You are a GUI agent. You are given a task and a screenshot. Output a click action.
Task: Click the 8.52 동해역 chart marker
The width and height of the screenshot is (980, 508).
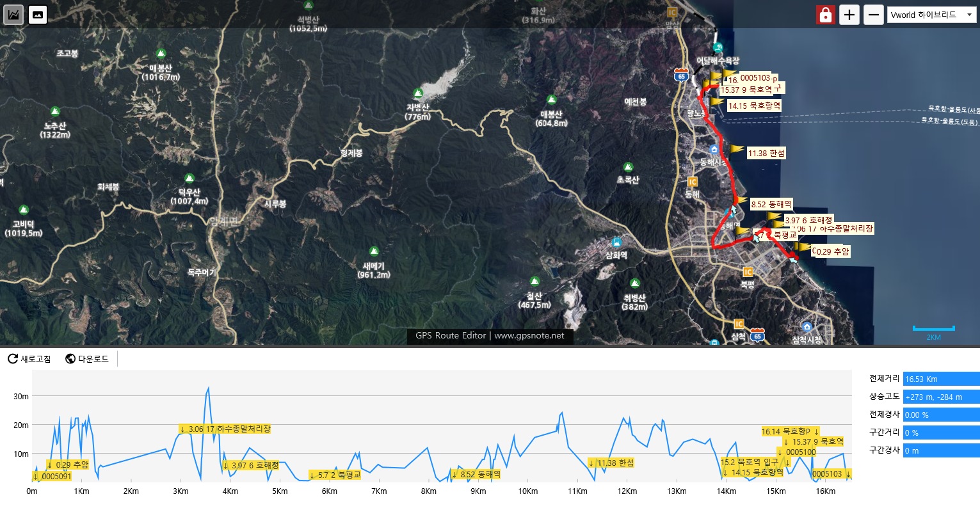476,475
